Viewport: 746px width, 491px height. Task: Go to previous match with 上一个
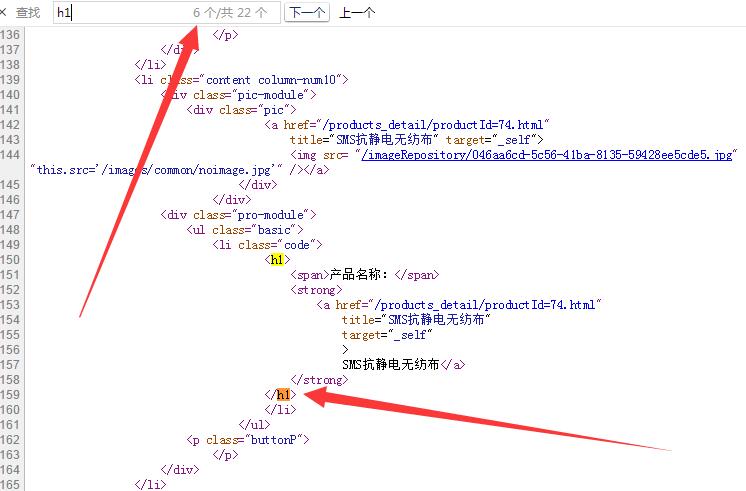(x=357, y=13)
